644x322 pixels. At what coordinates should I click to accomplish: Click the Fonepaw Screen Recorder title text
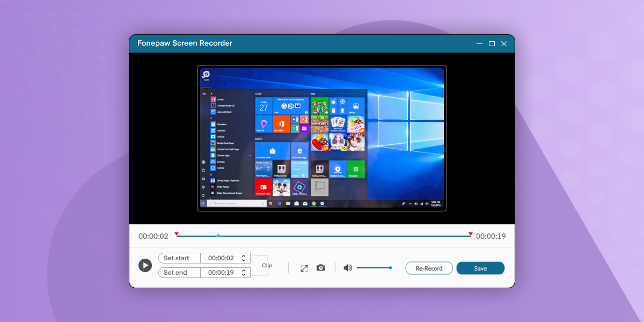coord(185,43)
